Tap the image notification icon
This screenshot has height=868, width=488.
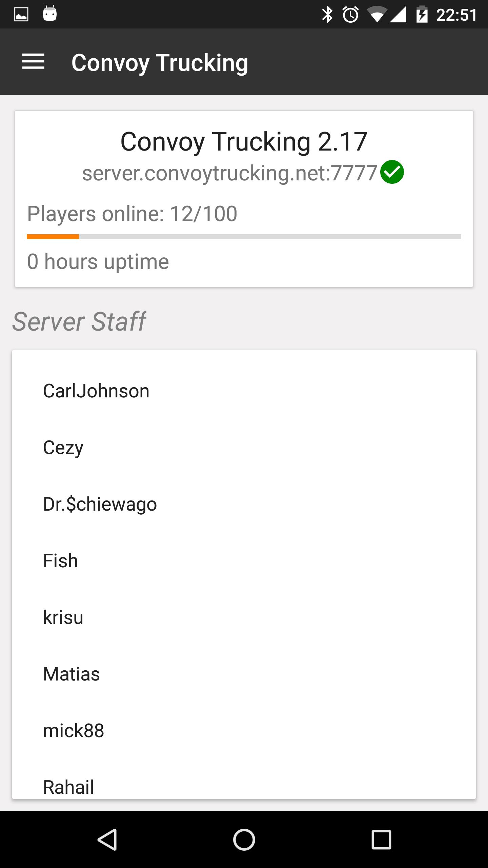coord(21,15)
